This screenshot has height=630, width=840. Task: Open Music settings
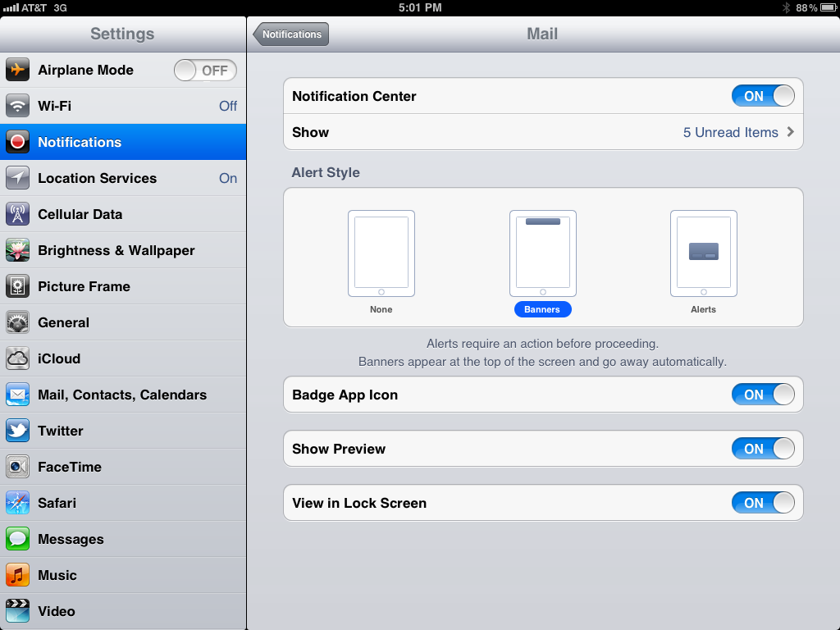123,575
